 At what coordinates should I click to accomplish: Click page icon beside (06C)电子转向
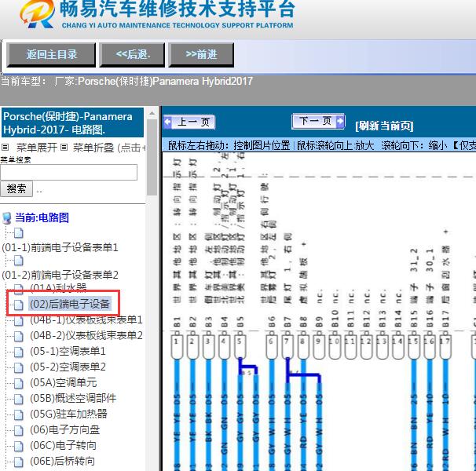(x=19, y=447)
